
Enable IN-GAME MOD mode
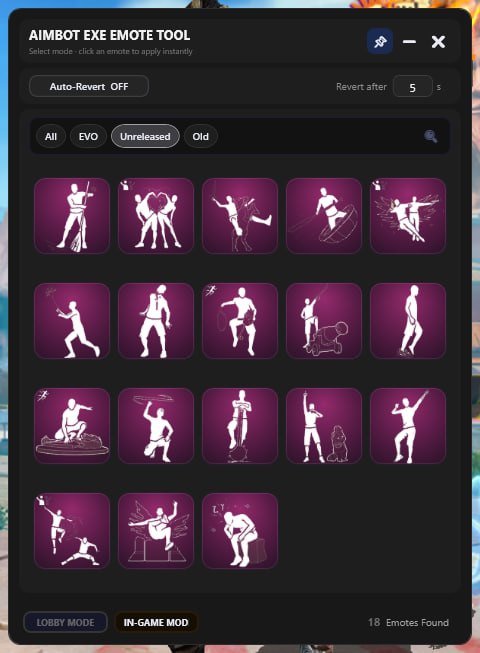tap(156, 622)
